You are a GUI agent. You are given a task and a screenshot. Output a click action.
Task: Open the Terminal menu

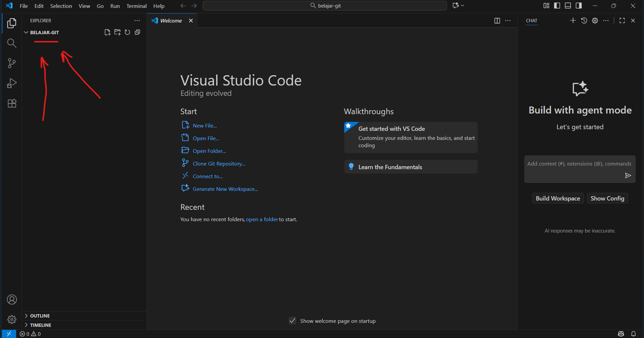point(136,6)
